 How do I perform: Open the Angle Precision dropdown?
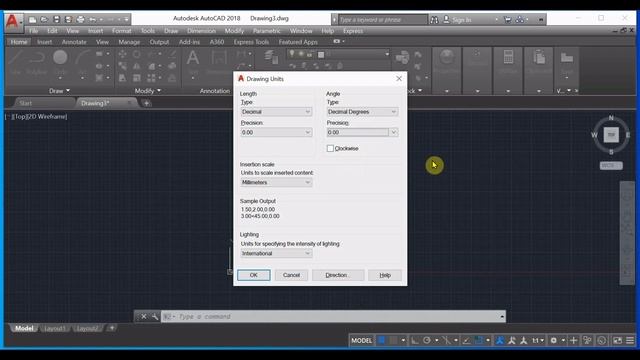pyautogui.click(x=362, y=132)
